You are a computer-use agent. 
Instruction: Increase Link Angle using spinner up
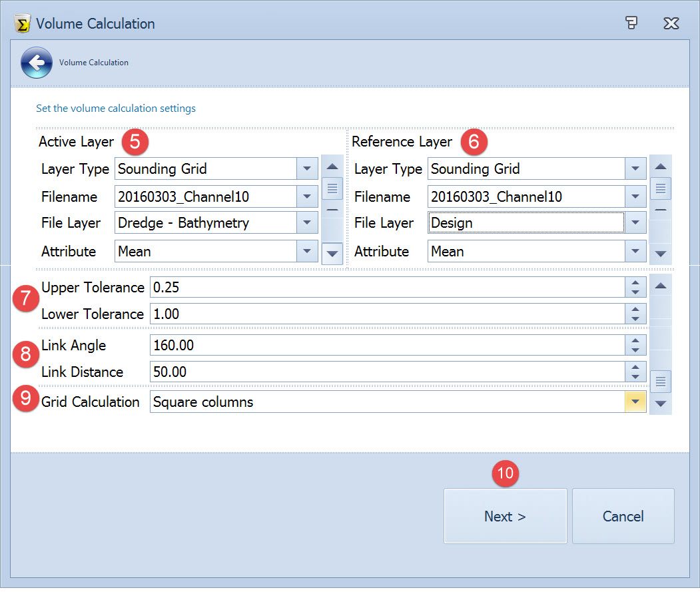[635, 340]
